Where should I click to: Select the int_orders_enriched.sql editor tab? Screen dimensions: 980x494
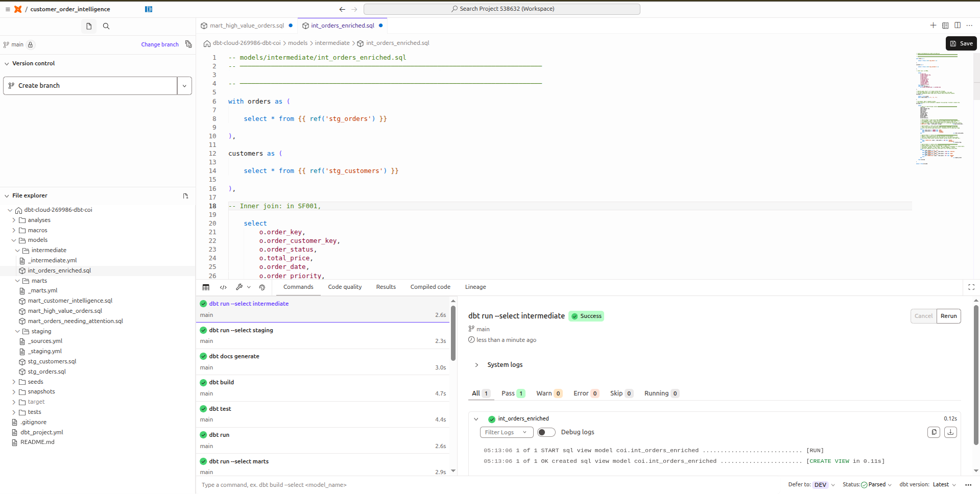tap(342, 26)
